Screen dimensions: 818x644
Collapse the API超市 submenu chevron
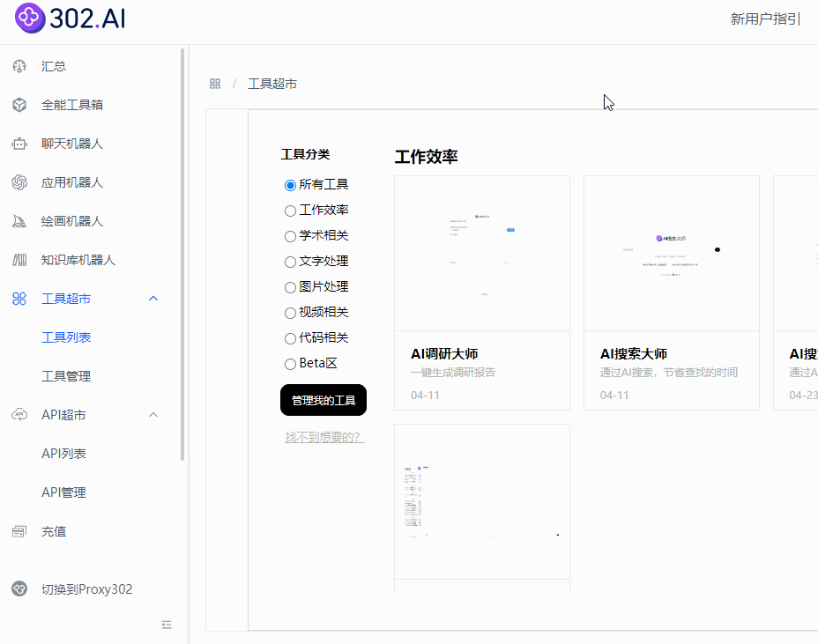pyautogui.click(x=153, y=415)
